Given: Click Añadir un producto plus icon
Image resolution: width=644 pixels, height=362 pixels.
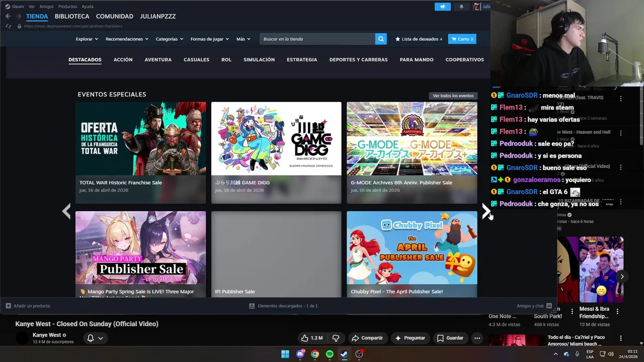Looking at the screenshot, I should [x=8, y=306].
